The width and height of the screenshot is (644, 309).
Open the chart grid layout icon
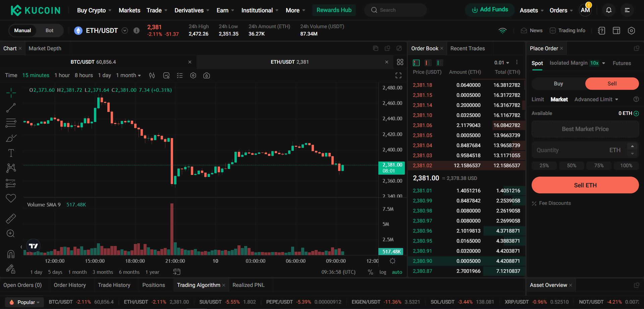click(400, 62)
